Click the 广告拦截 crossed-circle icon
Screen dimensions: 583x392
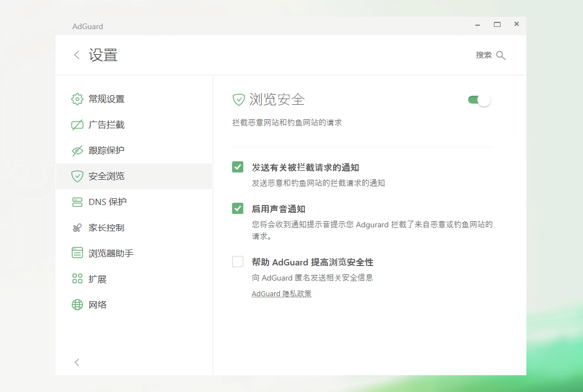77,124
